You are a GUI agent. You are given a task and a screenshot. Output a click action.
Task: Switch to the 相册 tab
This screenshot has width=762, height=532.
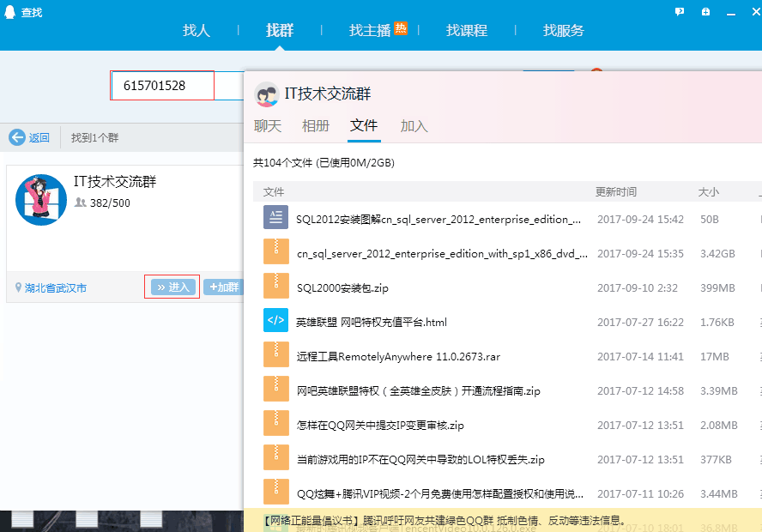pos(316,126)
